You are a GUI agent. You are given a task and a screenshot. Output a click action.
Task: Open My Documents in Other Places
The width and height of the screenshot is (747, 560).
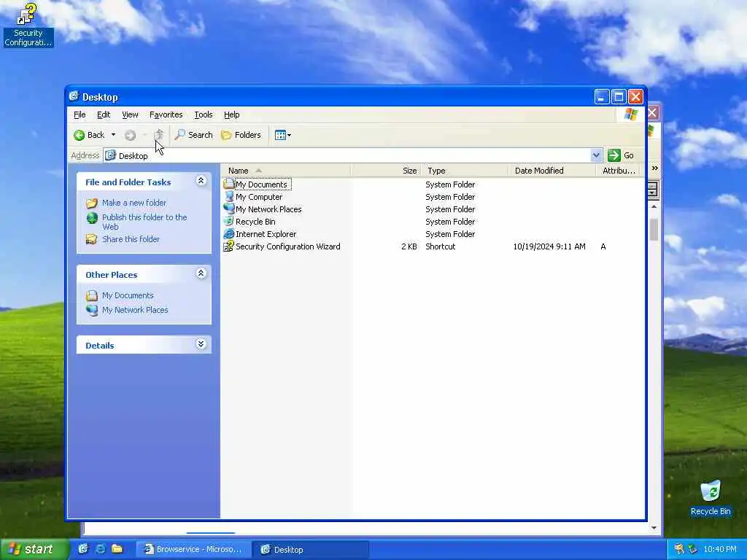pyautogui.click(x=128, y=296)
